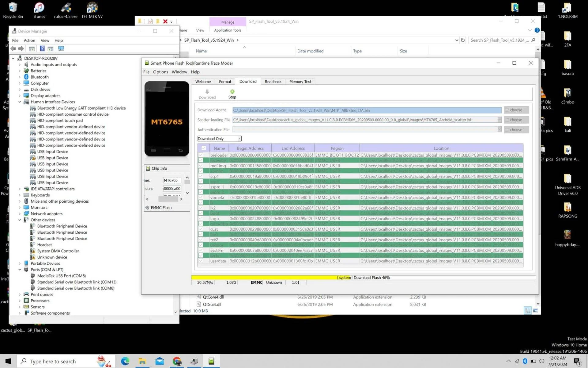Click choose button for Download-Agent
This screenshot has height=368, width=588.
point(516,110)
